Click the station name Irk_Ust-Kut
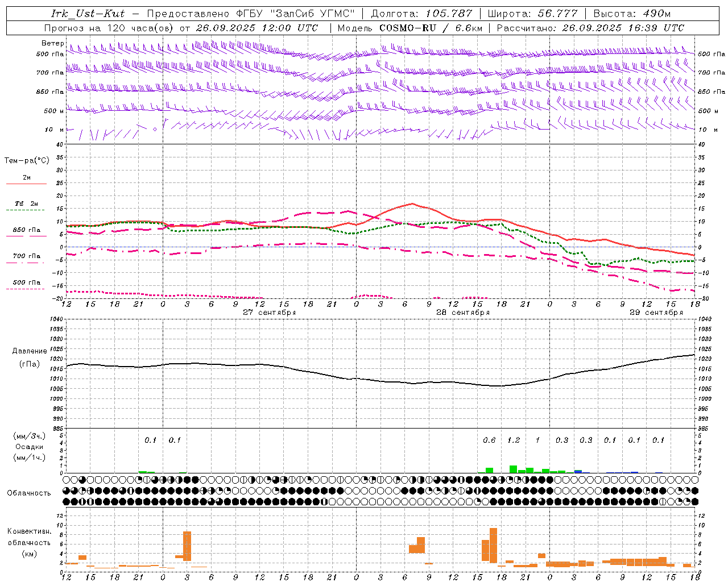The width and height of the screenshot is (728, 582). [88, 14]
